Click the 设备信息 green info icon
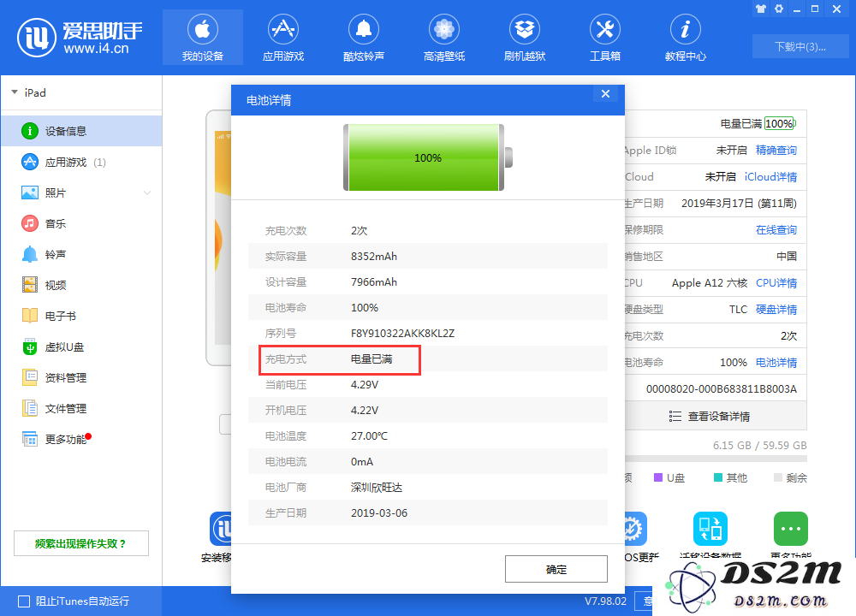The image size is (856, 616). [29, 131]
